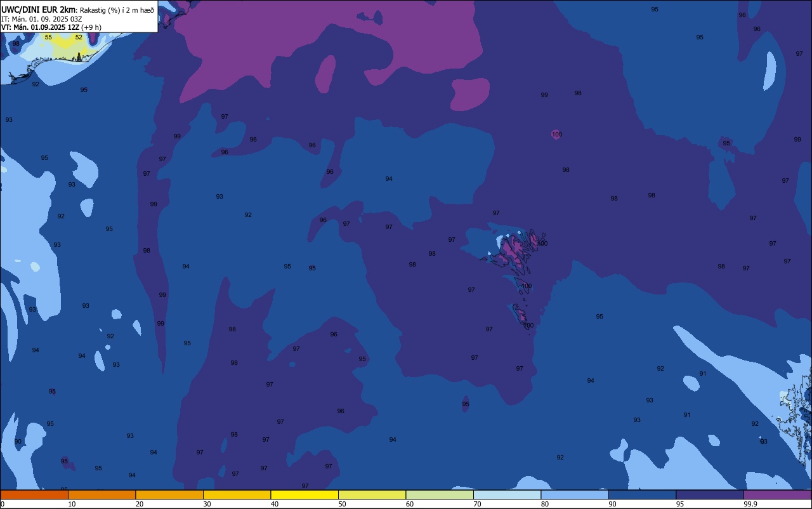The height and width of the screenshot is (509, 812).
Task: Click the "80" legend tick label
Action: [545, 504]
